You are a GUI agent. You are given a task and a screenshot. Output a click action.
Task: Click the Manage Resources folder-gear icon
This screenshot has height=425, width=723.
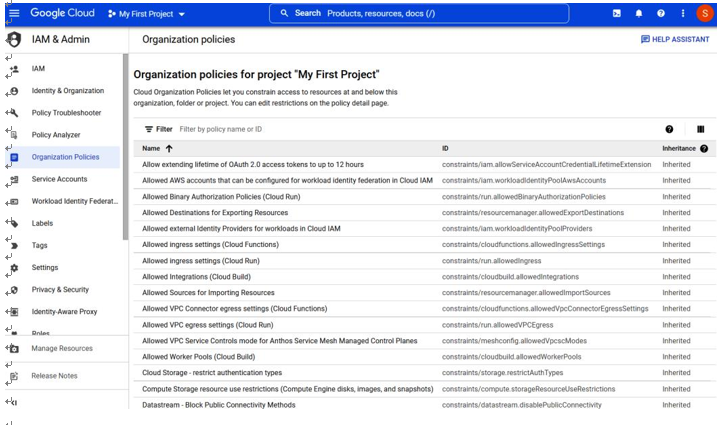pos(14,349)
